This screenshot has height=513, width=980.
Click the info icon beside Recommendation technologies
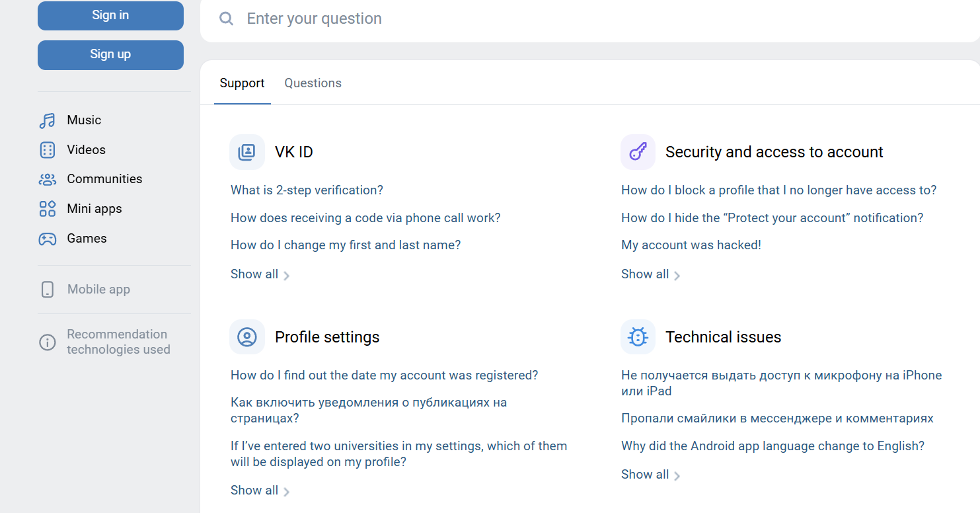tap(47, 342)
